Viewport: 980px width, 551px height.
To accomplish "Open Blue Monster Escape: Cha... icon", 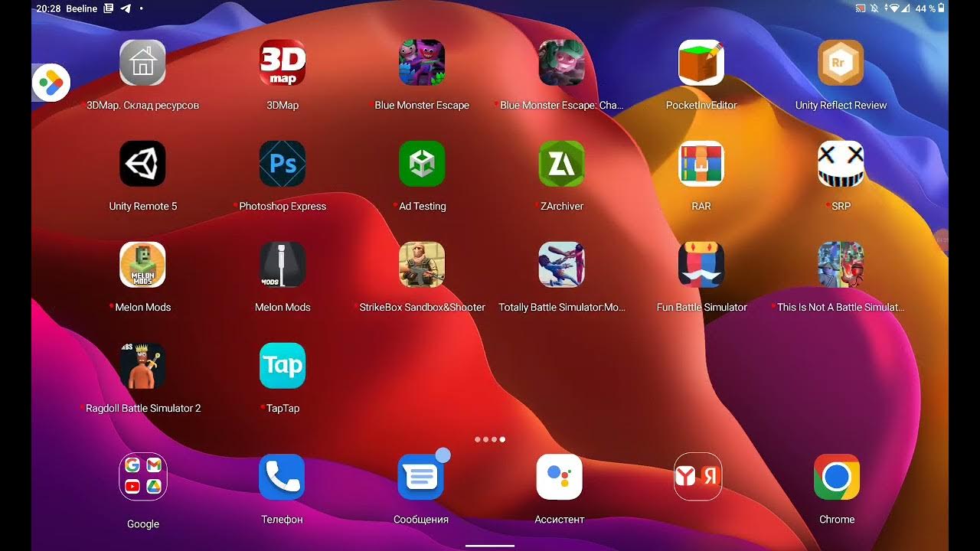I will pyautogui.click(x=561, y=62).
